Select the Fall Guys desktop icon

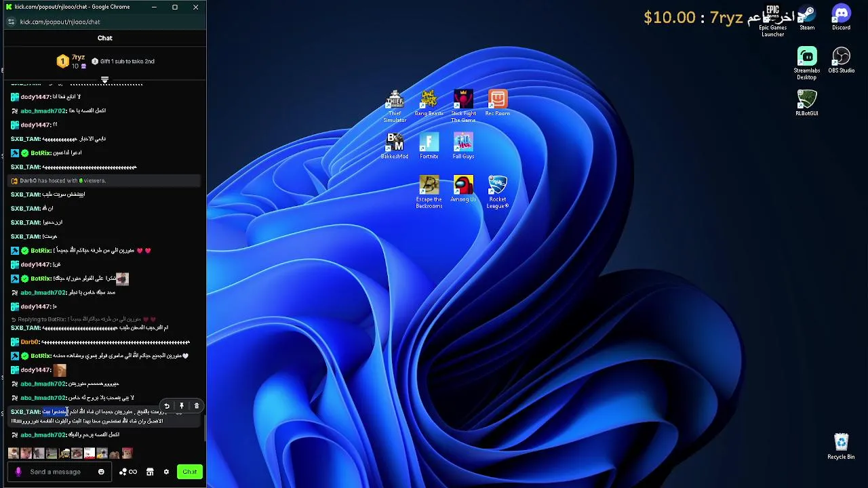[x=463, y=146]
